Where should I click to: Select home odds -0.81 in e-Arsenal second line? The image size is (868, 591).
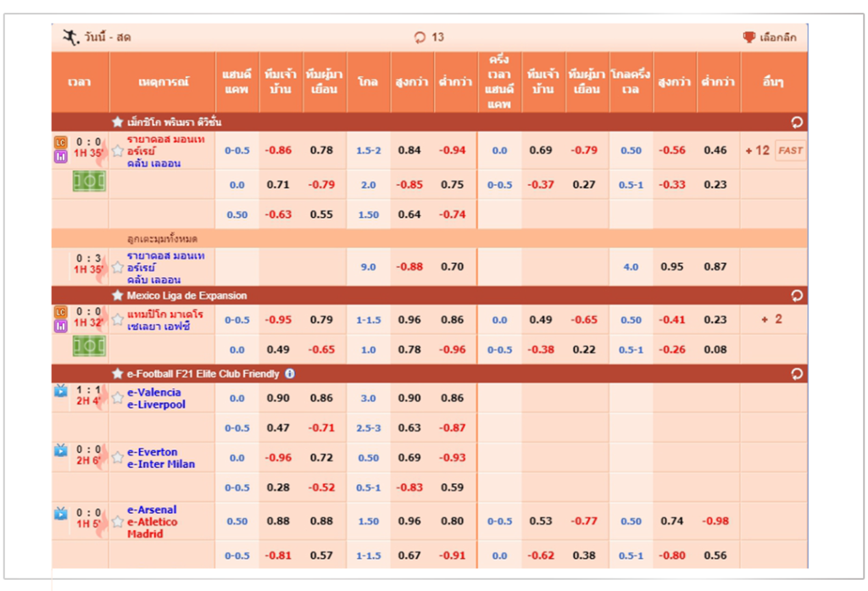coord(278,555)
